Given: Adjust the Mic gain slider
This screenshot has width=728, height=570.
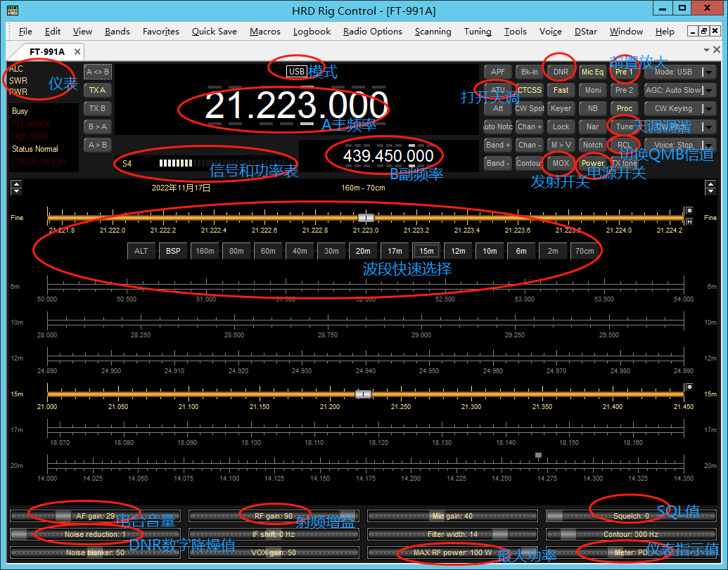Looking at the screenshot, I should 453,516.
